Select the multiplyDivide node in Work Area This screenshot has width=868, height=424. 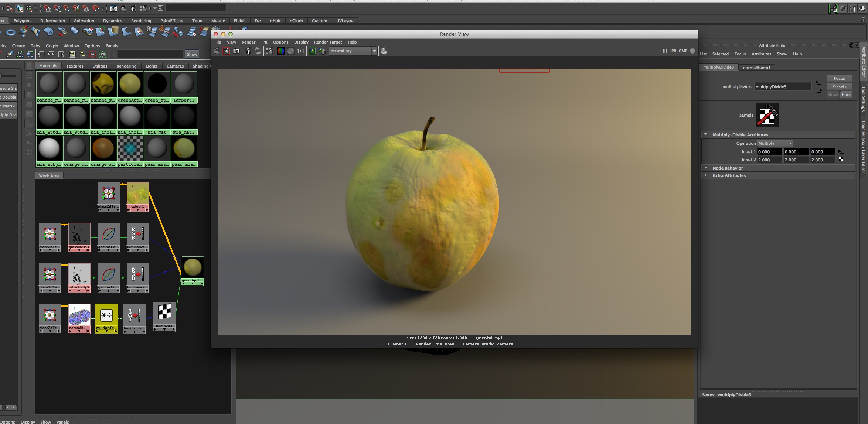pos(106,315)
